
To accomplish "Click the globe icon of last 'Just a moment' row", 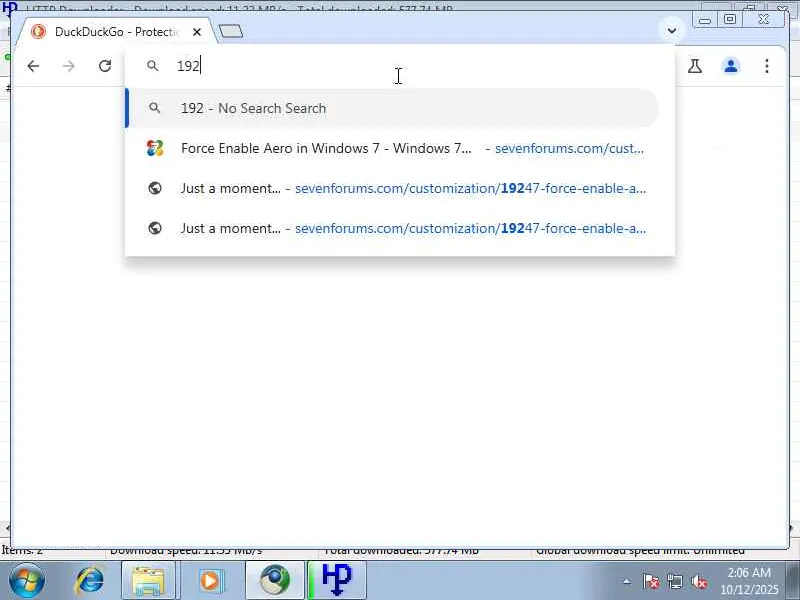I will coord(155,228).
